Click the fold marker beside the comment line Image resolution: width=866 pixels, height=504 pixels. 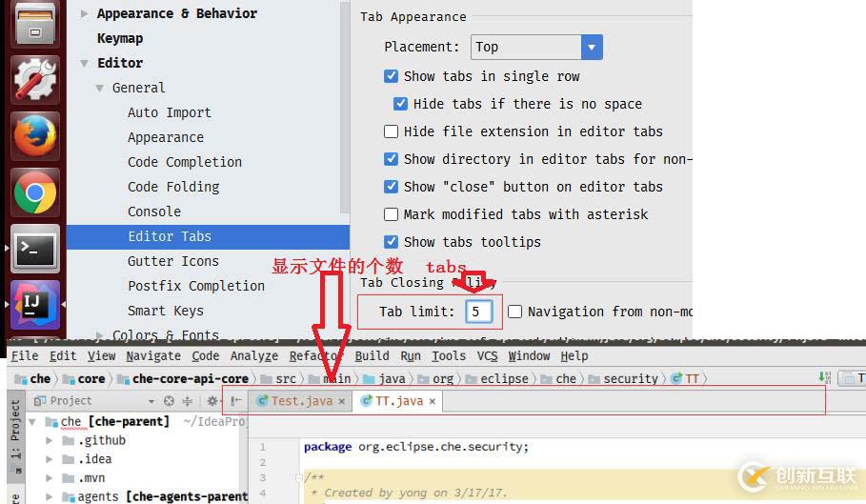point(298,477)
